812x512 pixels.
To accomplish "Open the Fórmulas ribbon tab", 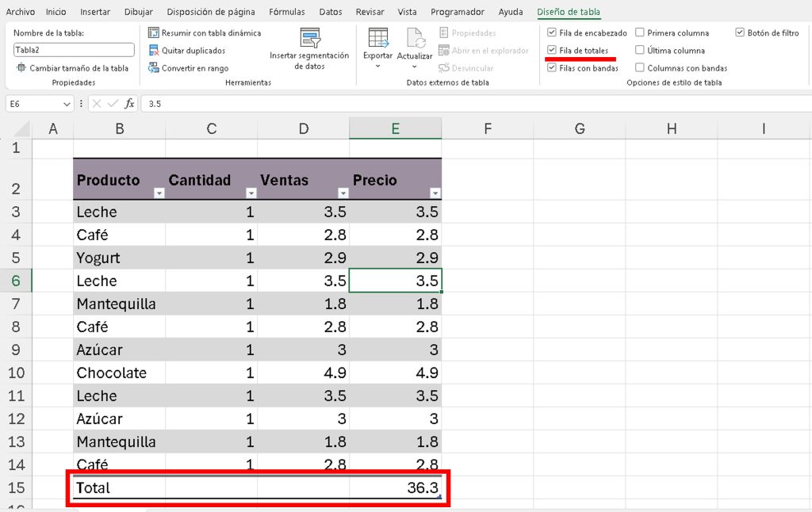I will pos(286,12).
